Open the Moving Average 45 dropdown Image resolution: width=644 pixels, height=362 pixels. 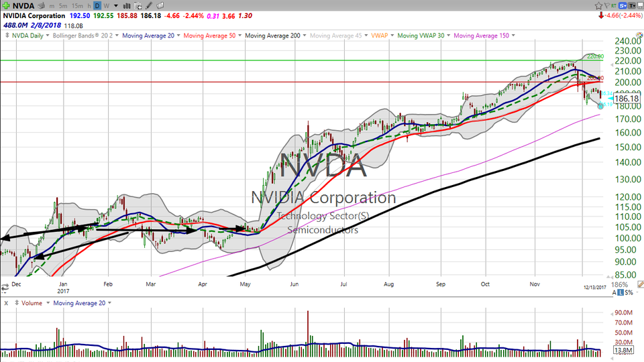pos(366,36)
